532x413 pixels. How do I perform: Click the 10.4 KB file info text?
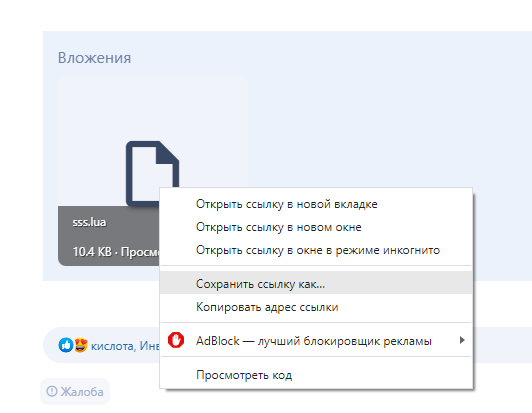tap(92, 251)
